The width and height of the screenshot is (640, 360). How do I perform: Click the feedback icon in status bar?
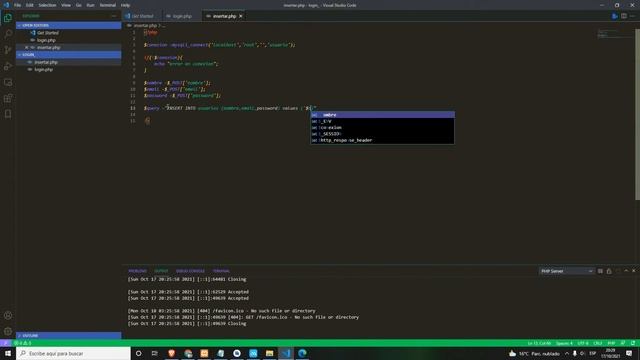click(623, 343)
